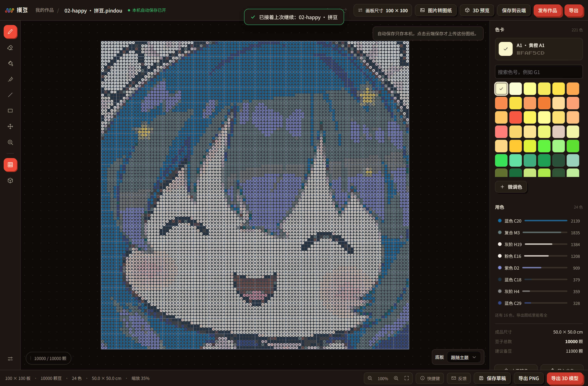
Task: Select 粉色 E16 in the used colors list
Action: point(539,256)
